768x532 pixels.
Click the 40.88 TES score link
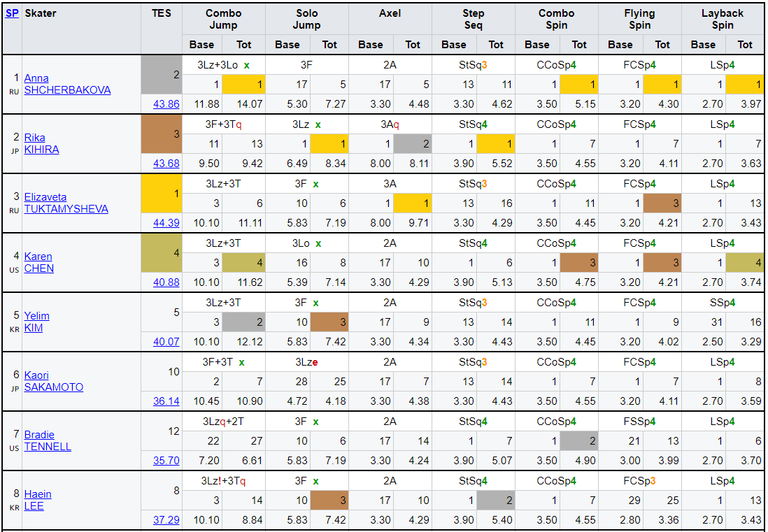tap(166, 282)
